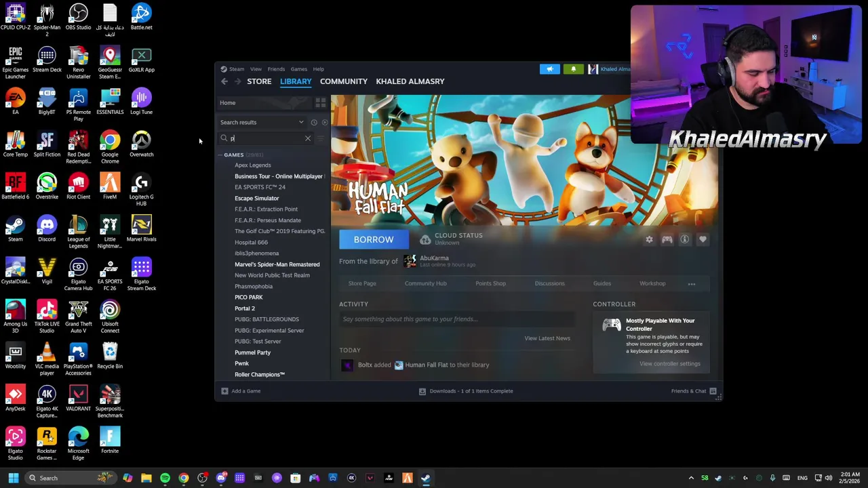The height and width of the screenshot is (488, 868).
Task: Open the VALORANT desktop icon
Action: (78, 399)
